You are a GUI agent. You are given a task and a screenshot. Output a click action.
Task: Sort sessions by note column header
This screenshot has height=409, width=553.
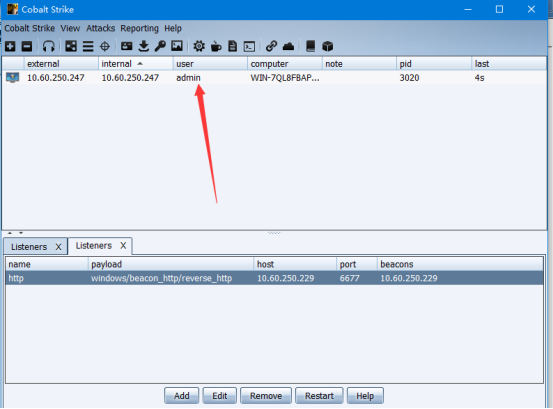tap(359, 64)
